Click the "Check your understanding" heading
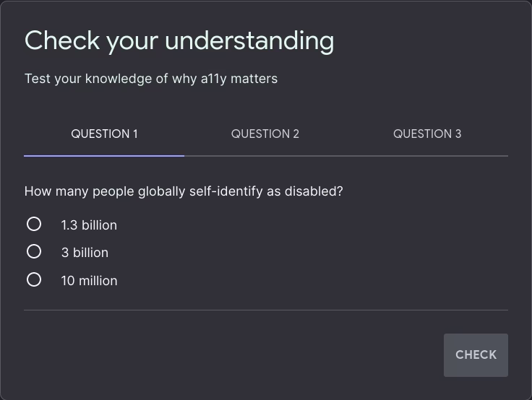This screenshot has height=400, width=532. [179, 40]
